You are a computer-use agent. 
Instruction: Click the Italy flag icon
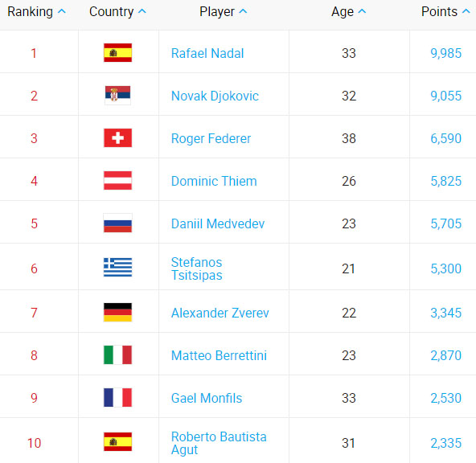pyautogui.click(x=117, y=355)
